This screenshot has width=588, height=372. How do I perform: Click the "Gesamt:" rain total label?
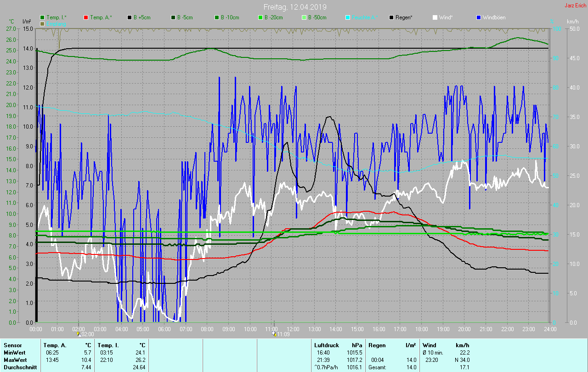tap(378, 367)
